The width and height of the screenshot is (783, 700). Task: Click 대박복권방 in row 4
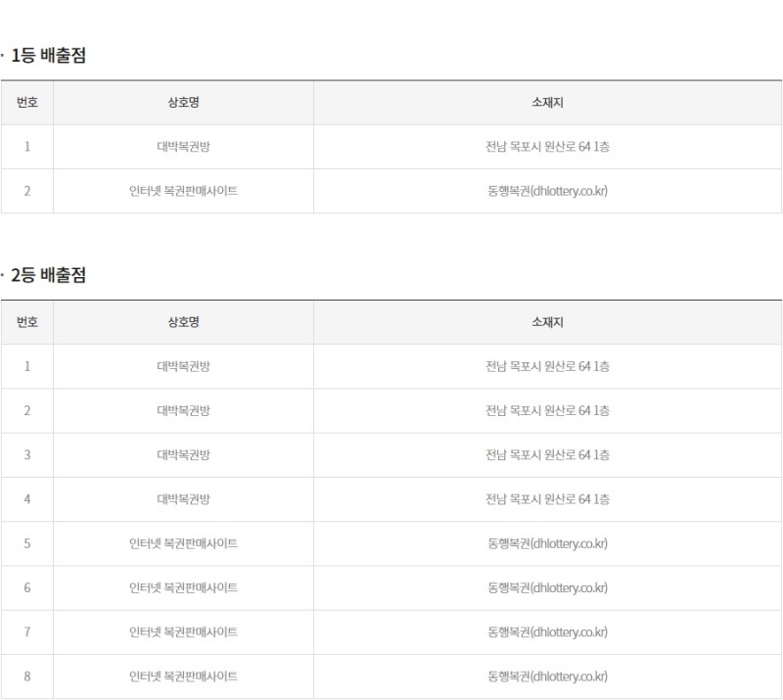pos(182,499)
